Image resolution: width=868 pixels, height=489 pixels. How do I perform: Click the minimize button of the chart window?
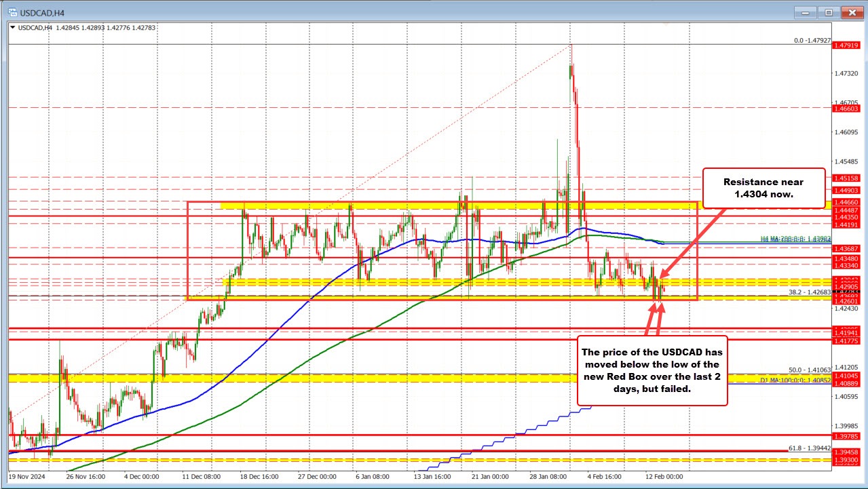click(x=804, y=12)
